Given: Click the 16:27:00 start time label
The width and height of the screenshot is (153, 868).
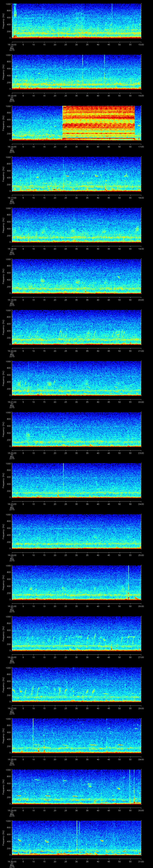Looking at the screenshot, I should pyautogui.click(x=12, y=708).
